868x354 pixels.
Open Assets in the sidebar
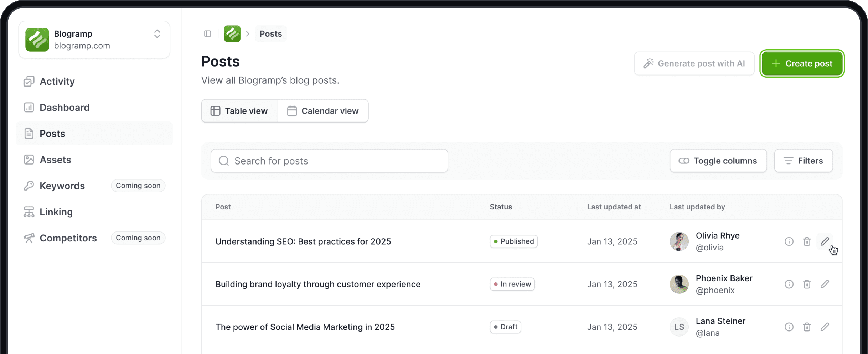tap(94, 160)
